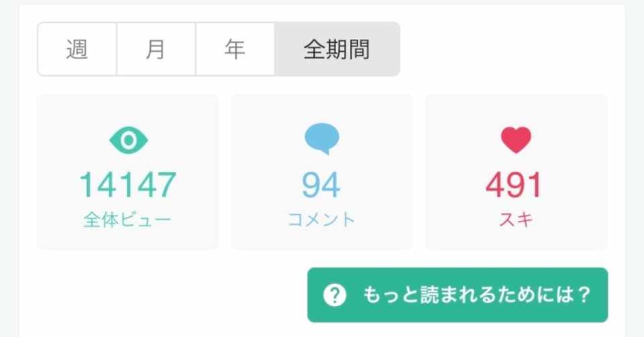
Task: Click the コメント label
Action: click(x=322, y=220)
